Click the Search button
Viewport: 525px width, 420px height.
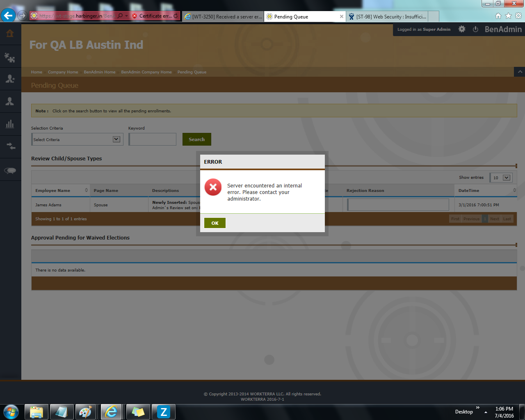(x=197, y=139)
